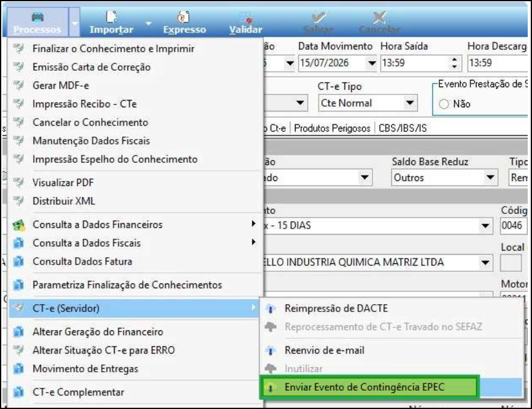Click the Importar document icon
The height and width of the screenshot is (409, 532).
point(112,16)
